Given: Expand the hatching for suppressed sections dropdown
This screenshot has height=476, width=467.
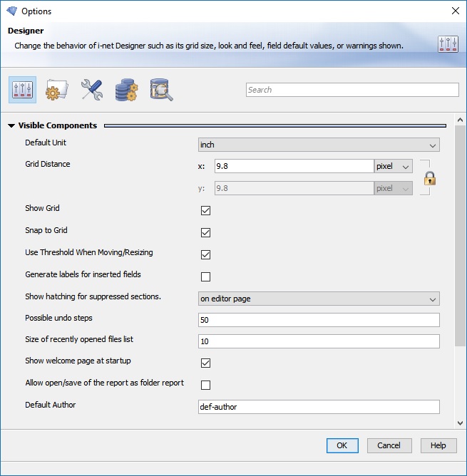Looking at the screenshot, I should tap(319, 299).
